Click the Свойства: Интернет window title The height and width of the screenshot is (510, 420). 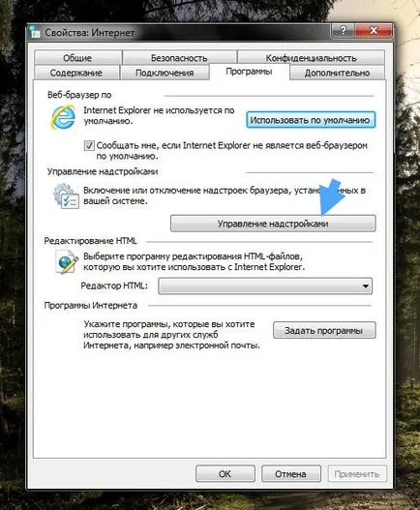89,33
